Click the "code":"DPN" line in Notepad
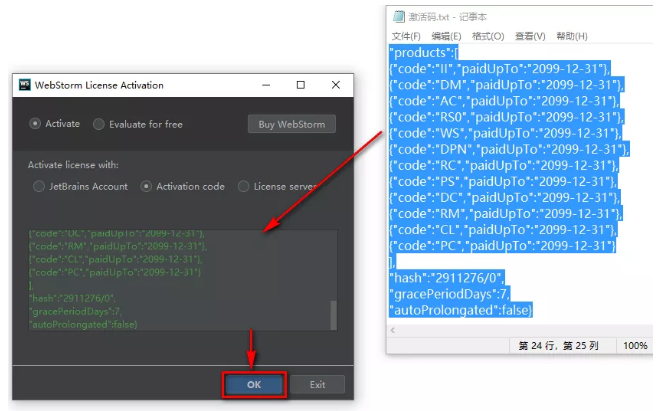The image size is (666, 411). (x=509, y=149)
